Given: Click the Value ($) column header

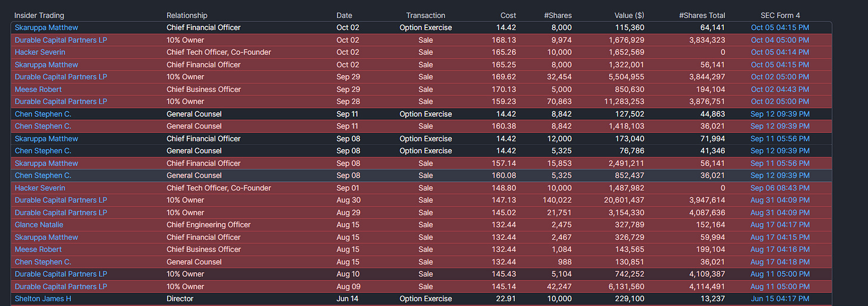Looking at the screenshot, I should [629, 16].
